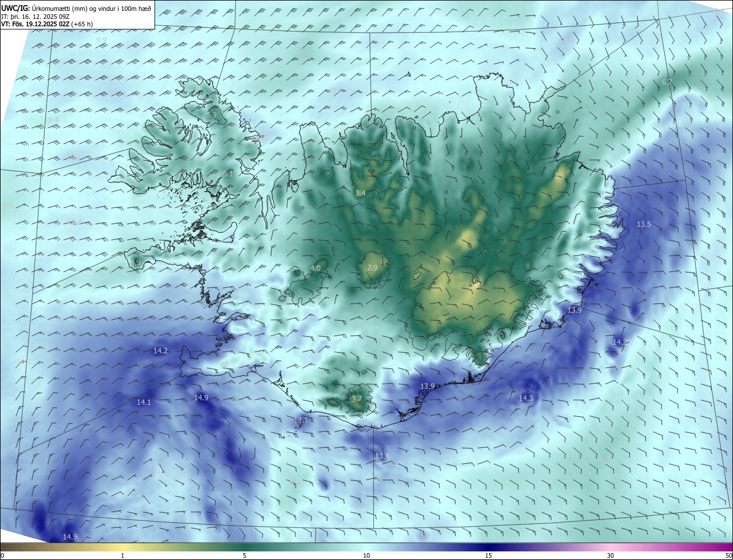Click the 5 tick on the color scale
Viewport: 733px width, 560px height.
[245, 555]
